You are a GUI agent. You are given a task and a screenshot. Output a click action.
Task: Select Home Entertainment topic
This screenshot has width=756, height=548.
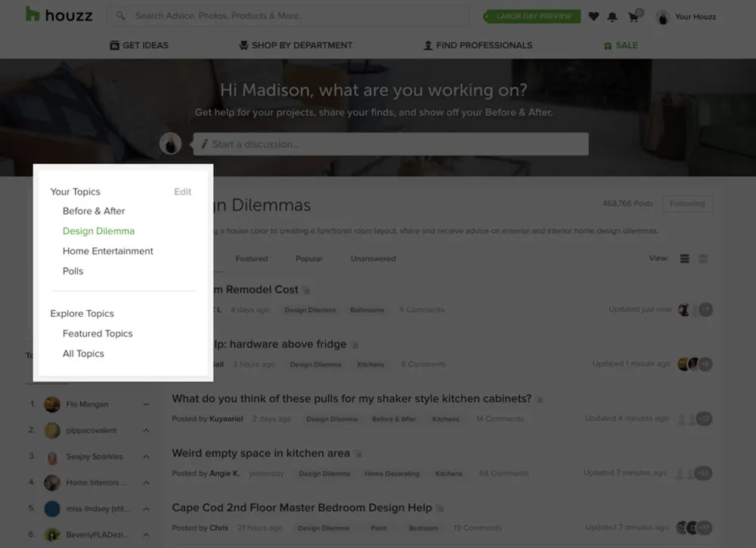(107, 251)
